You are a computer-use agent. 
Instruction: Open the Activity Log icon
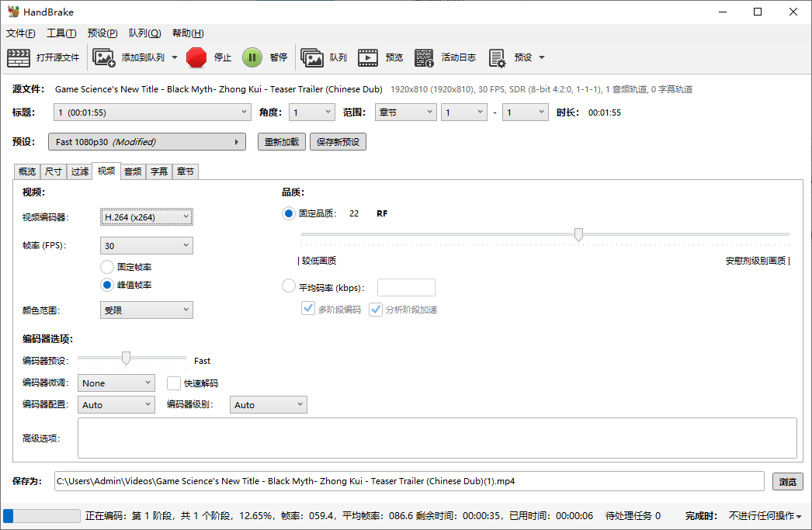424,57
